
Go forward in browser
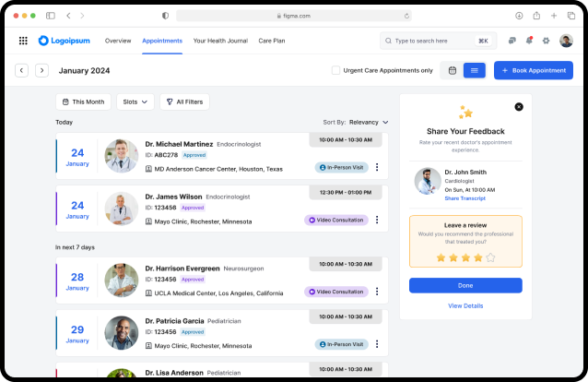click(82, 16)
